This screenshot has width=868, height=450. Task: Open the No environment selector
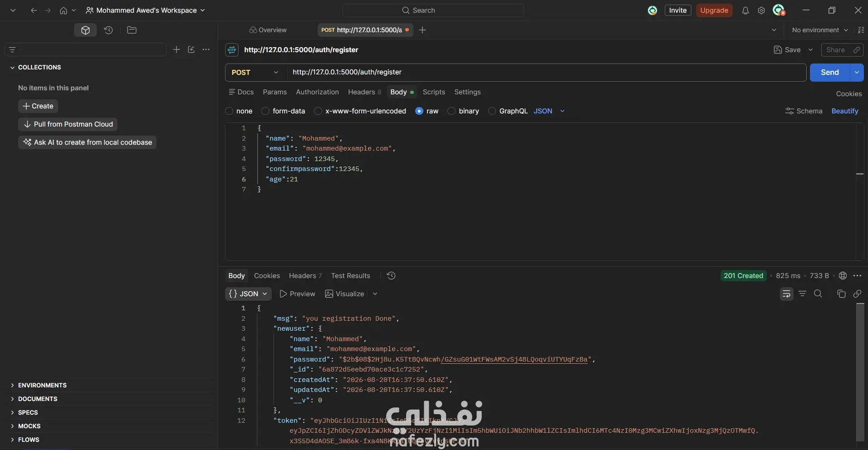pos(820,30)
